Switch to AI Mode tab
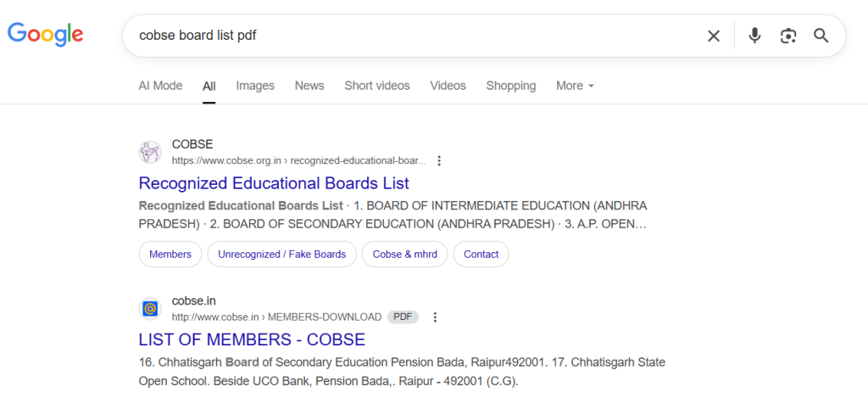868x398 pixels. point(160,86)
